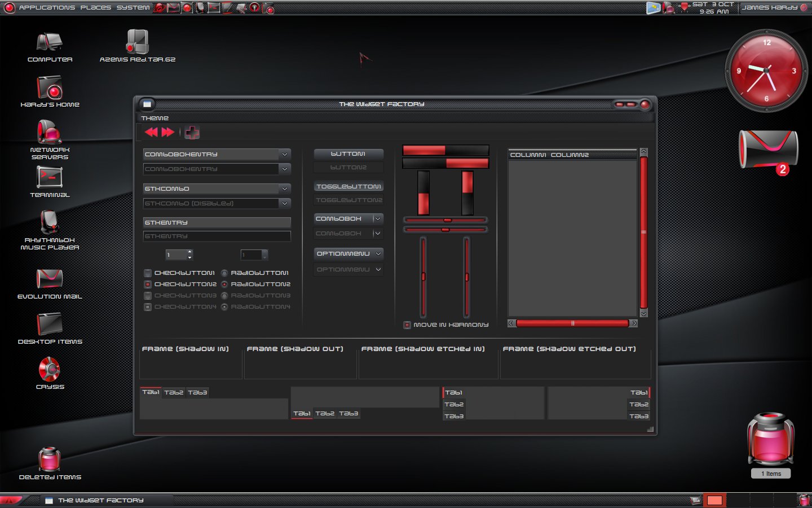Toggle the Move In Harmony checkbox
Viewport: 812px width, 508px height.
(407, 325)
